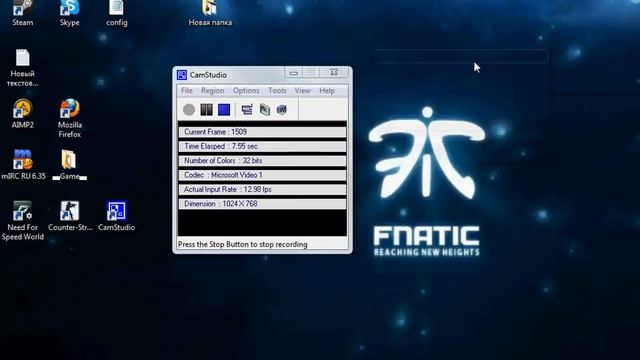Select the CamStudio desktop shortcut

pos(116,216)
